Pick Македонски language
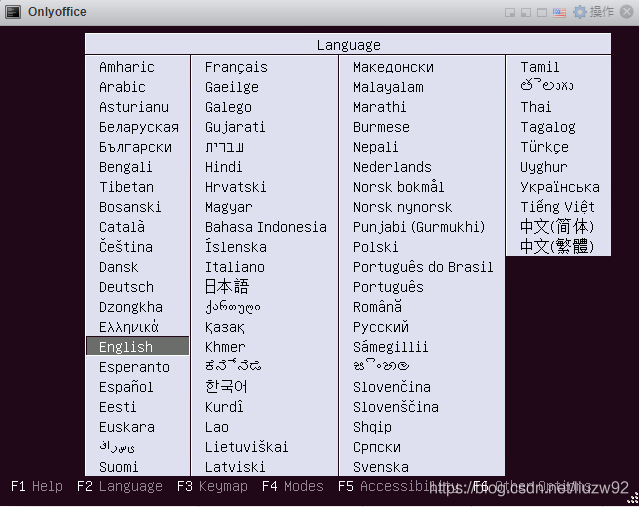 [393, 67]
